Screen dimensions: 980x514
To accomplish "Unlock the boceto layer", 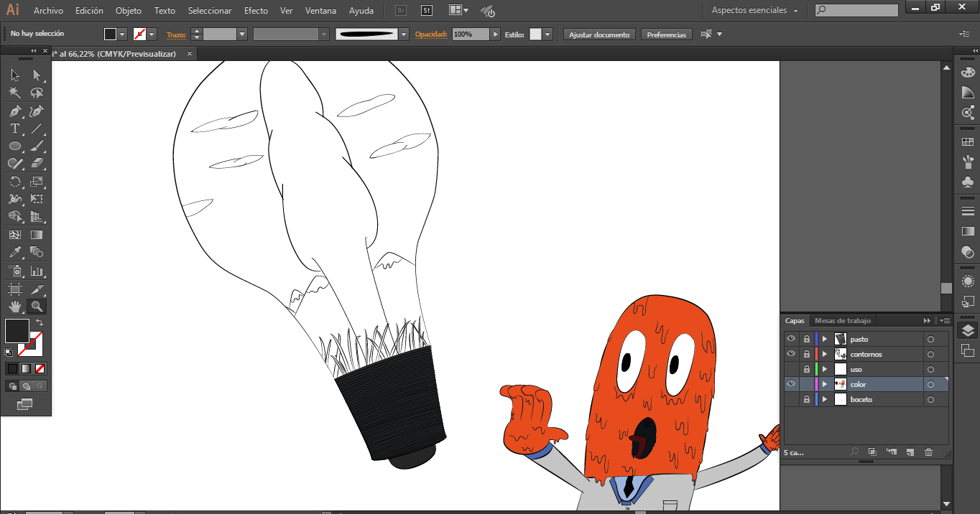I will (807, 399).
